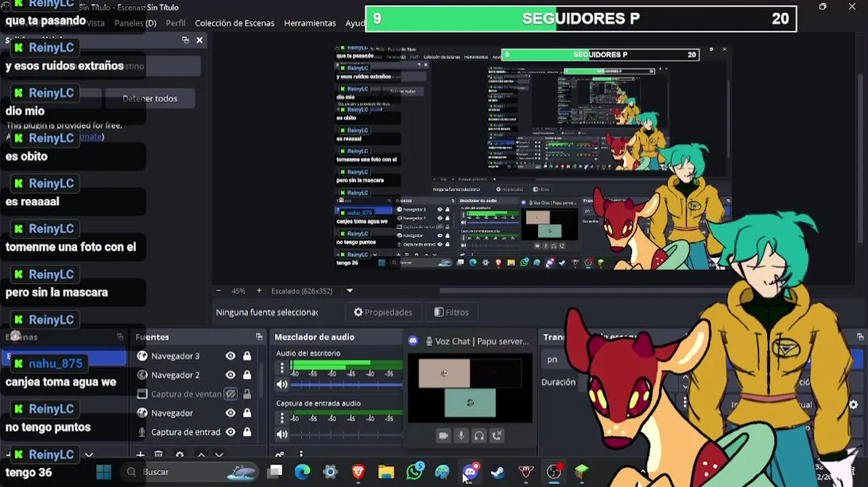868x487 pixels.
Task: Click the beige Discord participant thumbnail
Action: [444, 373]
